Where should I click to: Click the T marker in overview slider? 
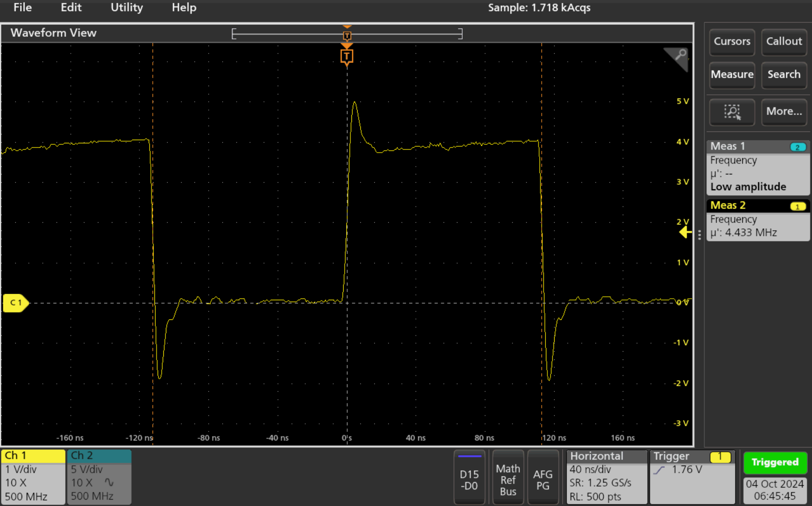tap(347, 35)
